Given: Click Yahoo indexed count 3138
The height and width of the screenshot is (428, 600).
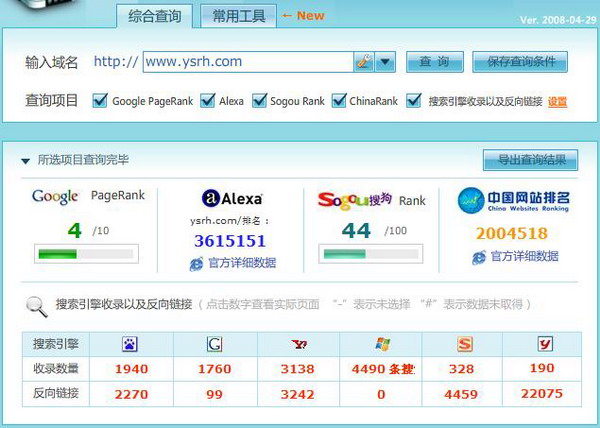Looking at the screenshot, I should coord(298,369).
